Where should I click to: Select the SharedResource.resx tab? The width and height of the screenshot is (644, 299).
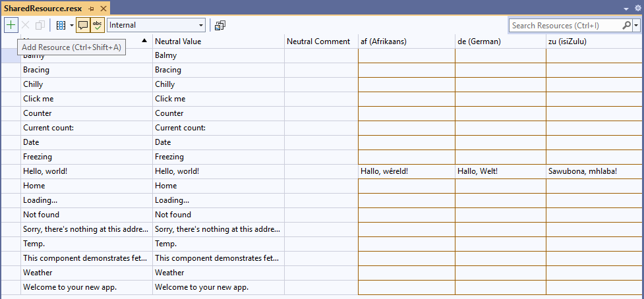(x=44, y=8)
